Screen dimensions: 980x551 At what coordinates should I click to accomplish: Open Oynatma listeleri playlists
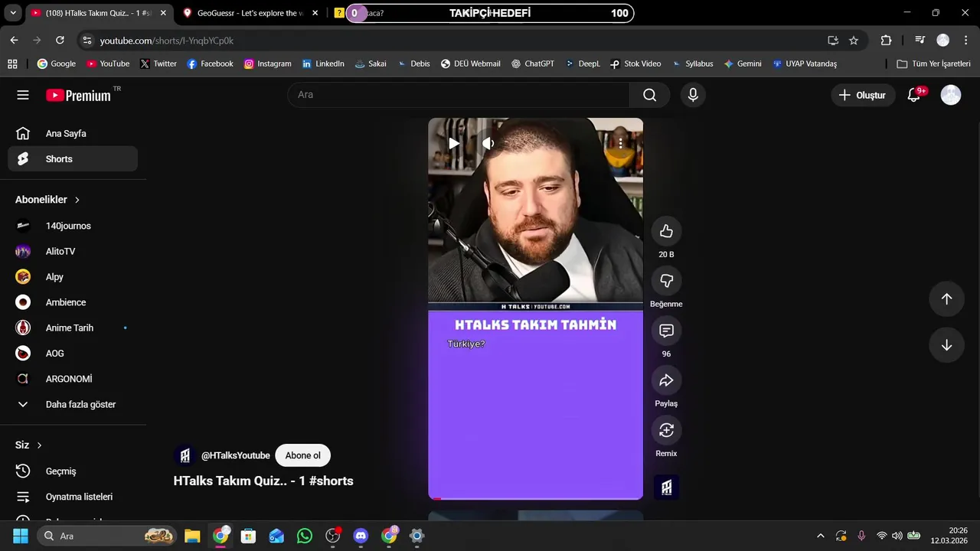point(73,497)
